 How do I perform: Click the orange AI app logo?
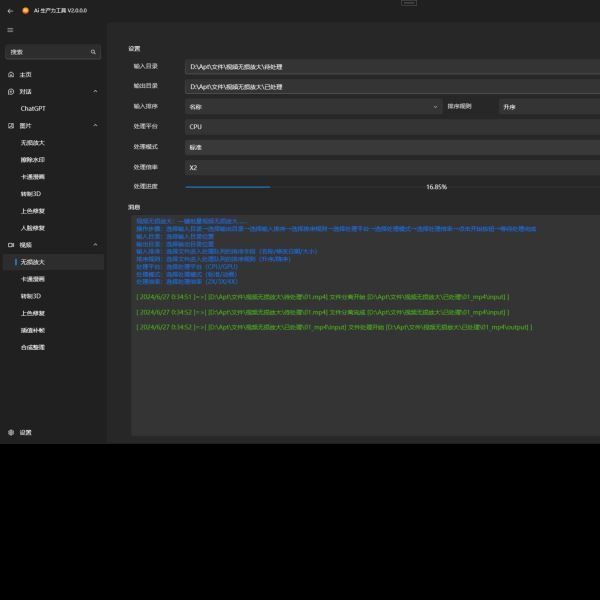(x=26, y=11)
